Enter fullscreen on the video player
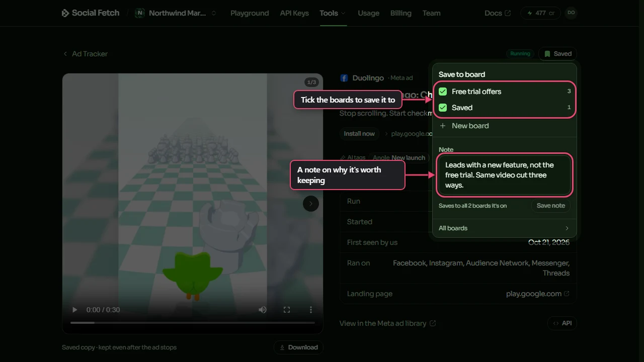This screenshot has width=644, height=362. [x=287, y=310]
